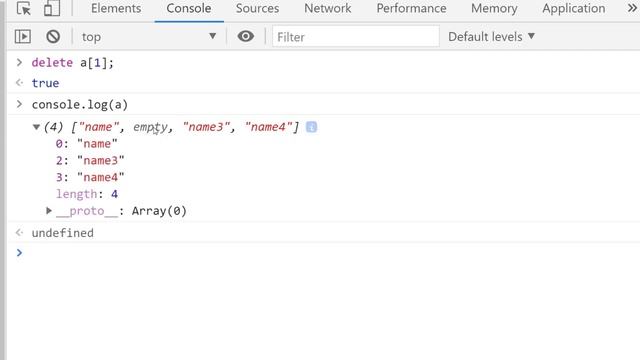Click the 0: "name" array entry

click(87, 144)
